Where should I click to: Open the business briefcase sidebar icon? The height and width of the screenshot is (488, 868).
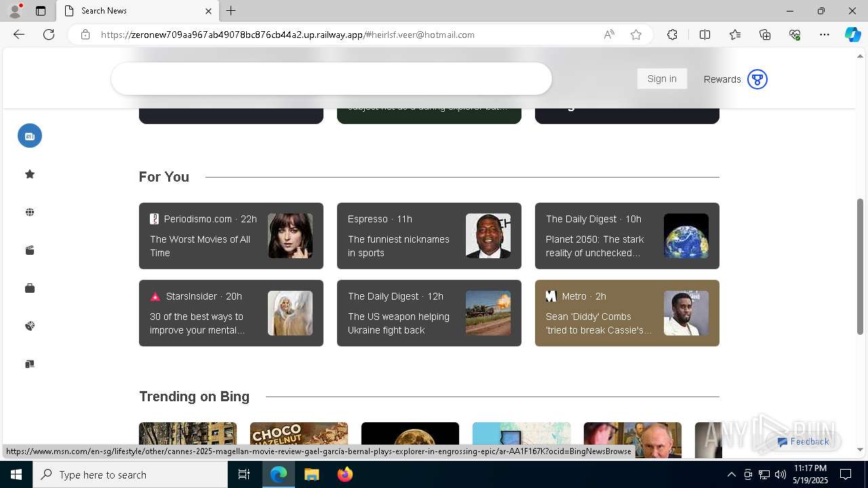pos(30,288)
